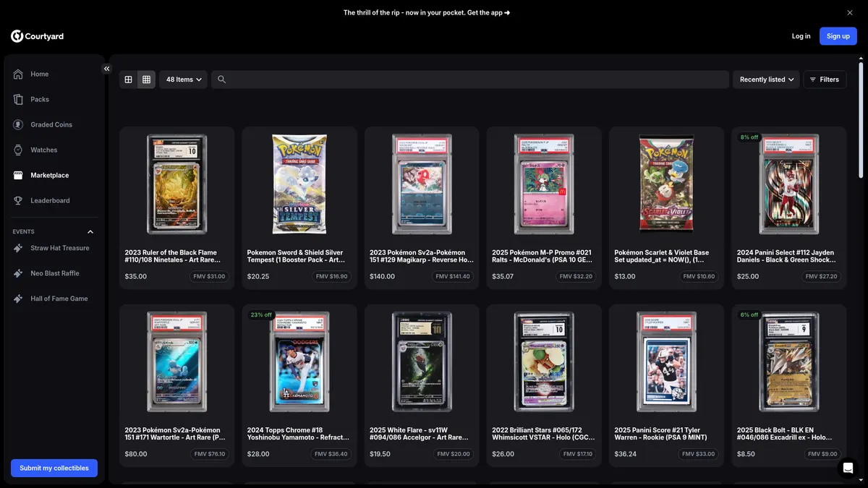Click the FMV $17.10 tag
The image size is (868, 488).
pos(576,454)
